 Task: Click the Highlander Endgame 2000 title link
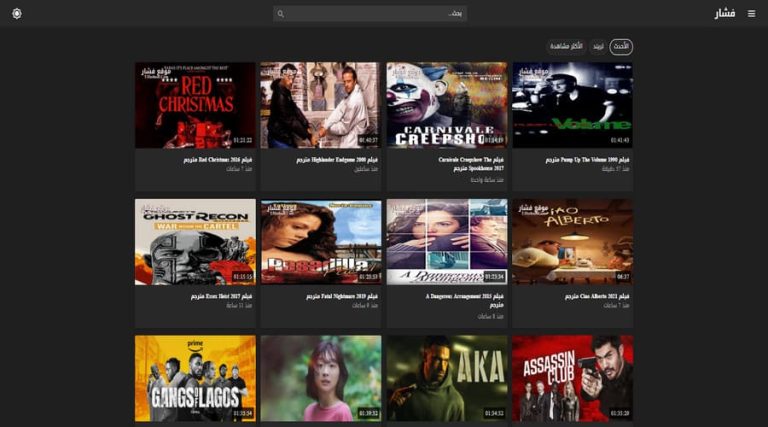[x=337, y=160]
